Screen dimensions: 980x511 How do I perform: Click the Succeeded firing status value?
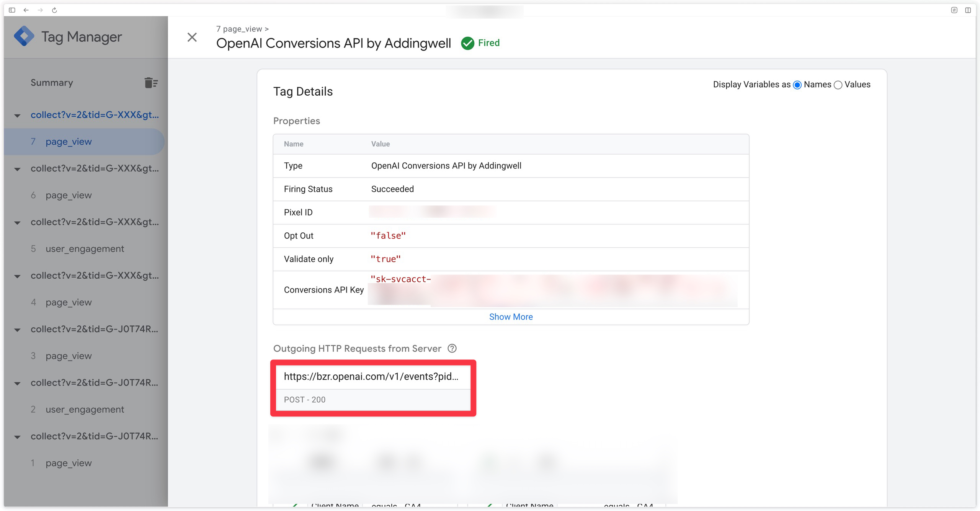[392, 189]
